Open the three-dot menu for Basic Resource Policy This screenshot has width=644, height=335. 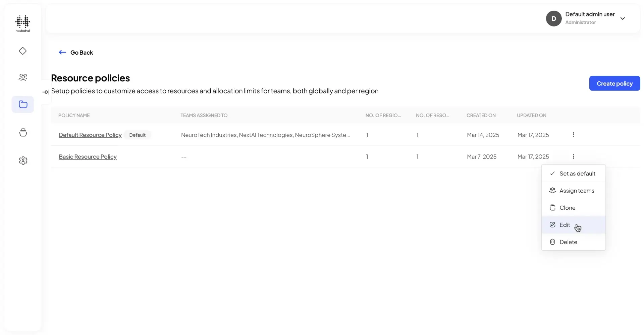pyautogui.click(x=573, y=156)
